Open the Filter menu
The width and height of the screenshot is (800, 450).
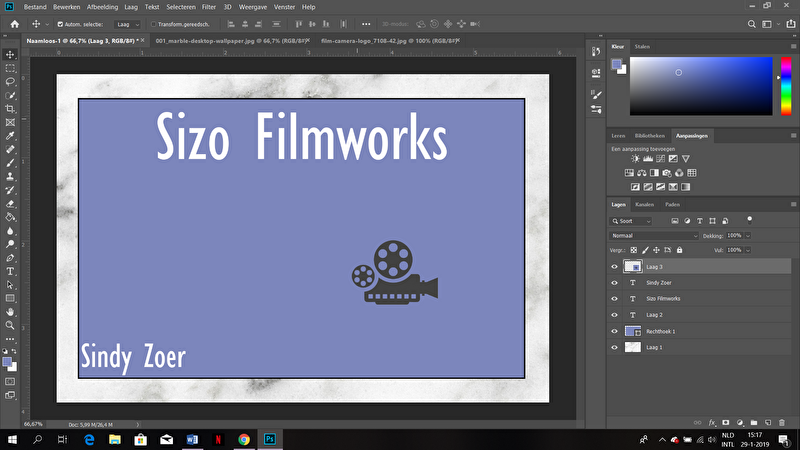pyautogui.click(x=209, y=7)
